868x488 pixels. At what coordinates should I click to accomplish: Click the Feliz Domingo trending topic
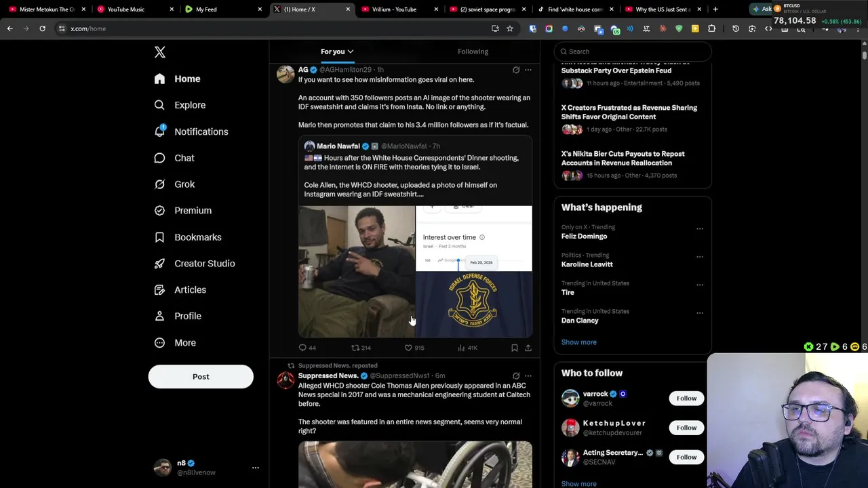(x=585, y=237)
